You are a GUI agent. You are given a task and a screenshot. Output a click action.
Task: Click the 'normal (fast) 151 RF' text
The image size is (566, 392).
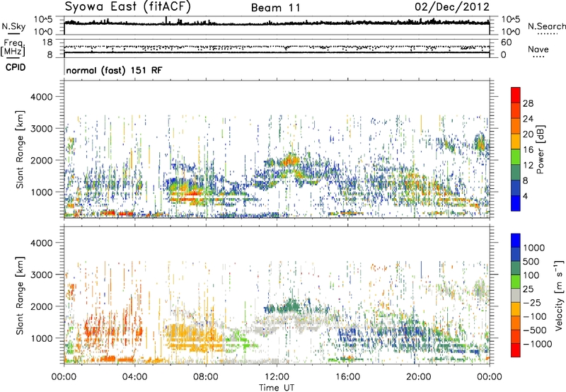click(114, 70)
